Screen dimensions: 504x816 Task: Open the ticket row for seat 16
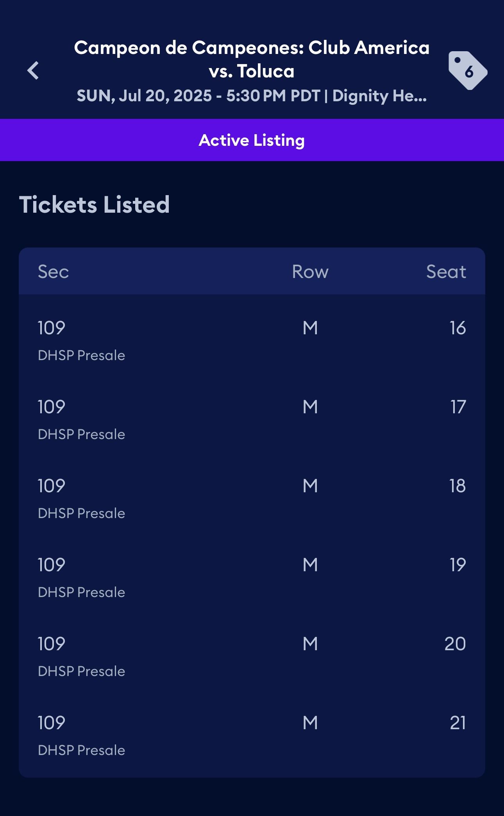pos(252,341)
